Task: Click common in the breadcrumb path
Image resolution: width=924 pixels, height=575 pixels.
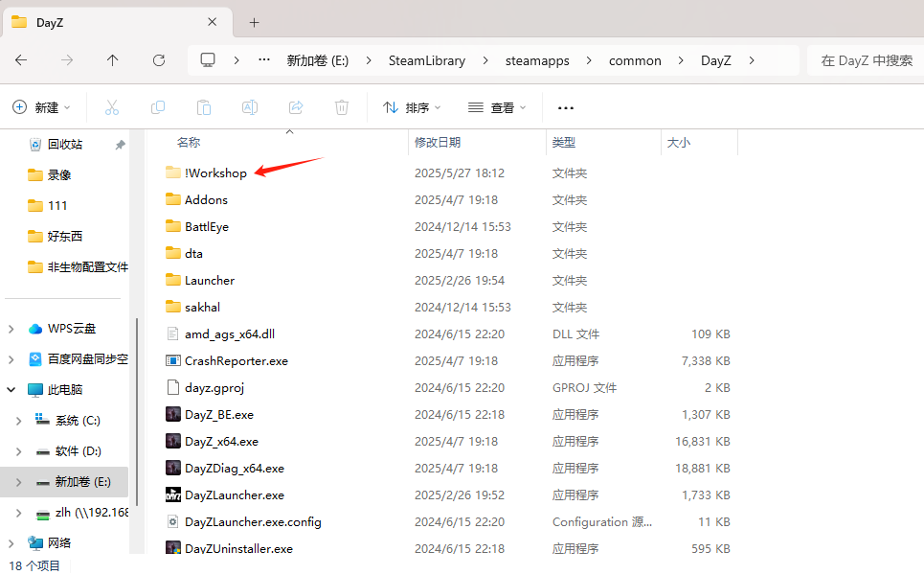Action: point(635,60)
